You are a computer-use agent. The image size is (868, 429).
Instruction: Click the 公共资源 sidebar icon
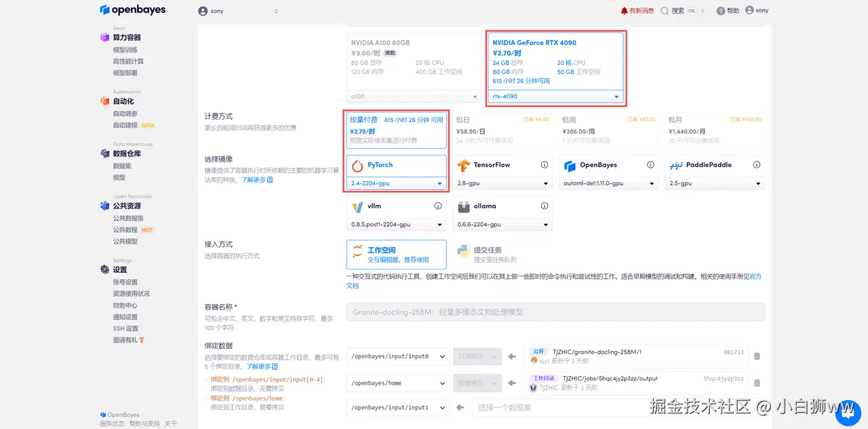104,206
